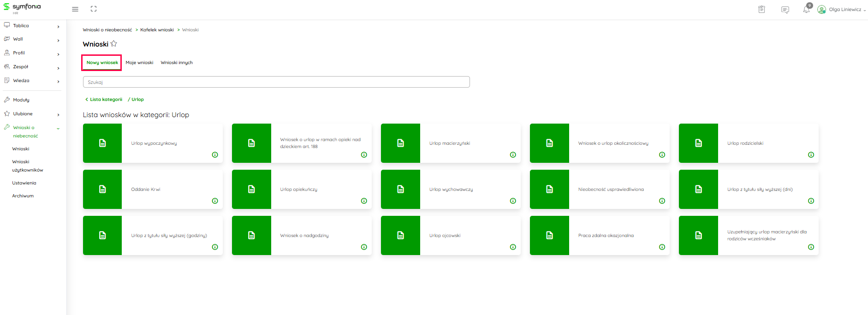The height and width of the screenshot is (315, 868).
Task: Click the hamburger menu icon
Action: [x=75, y=9]
